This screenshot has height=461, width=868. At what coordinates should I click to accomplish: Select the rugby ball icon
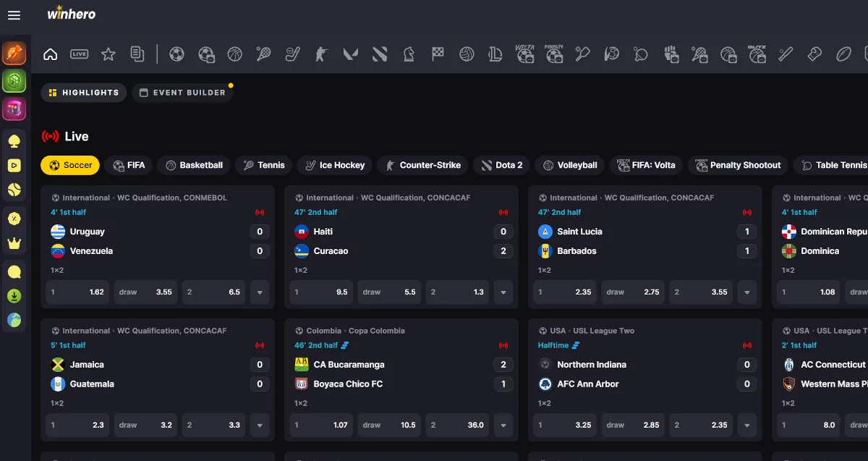844,54
